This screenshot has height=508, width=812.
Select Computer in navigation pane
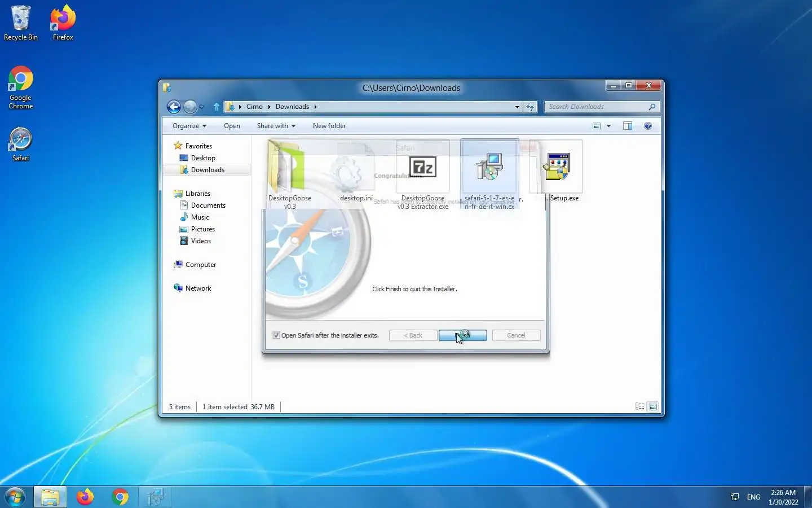(x=195, y=265)
